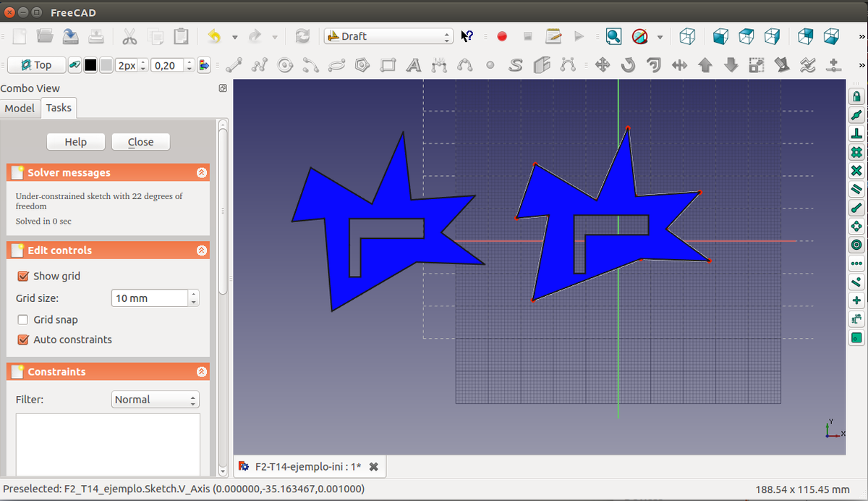Click the Fit All view icon
Image resolution: width=868 pixels, height=501 pixels.
tap(613, 36)
